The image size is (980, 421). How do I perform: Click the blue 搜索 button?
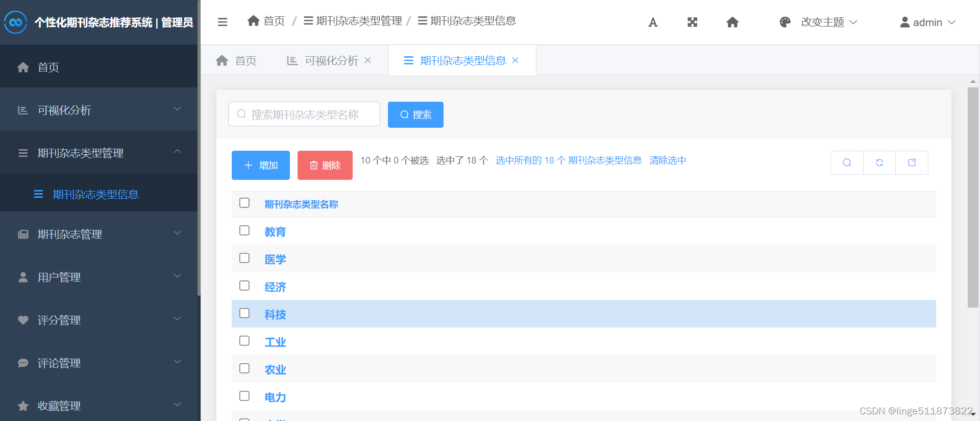point(415,114)
